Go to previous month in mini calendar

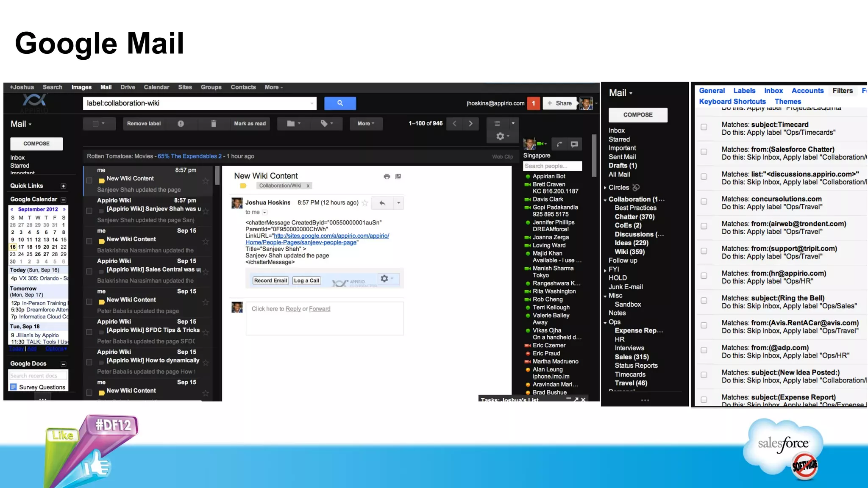(x=12, y=209)
